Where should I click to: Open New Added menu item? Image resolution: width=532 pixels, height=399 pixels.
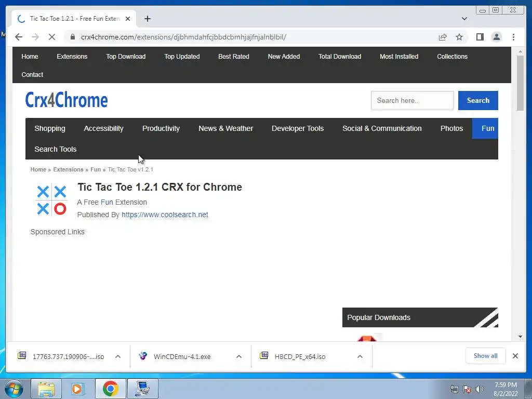[284, 56]
